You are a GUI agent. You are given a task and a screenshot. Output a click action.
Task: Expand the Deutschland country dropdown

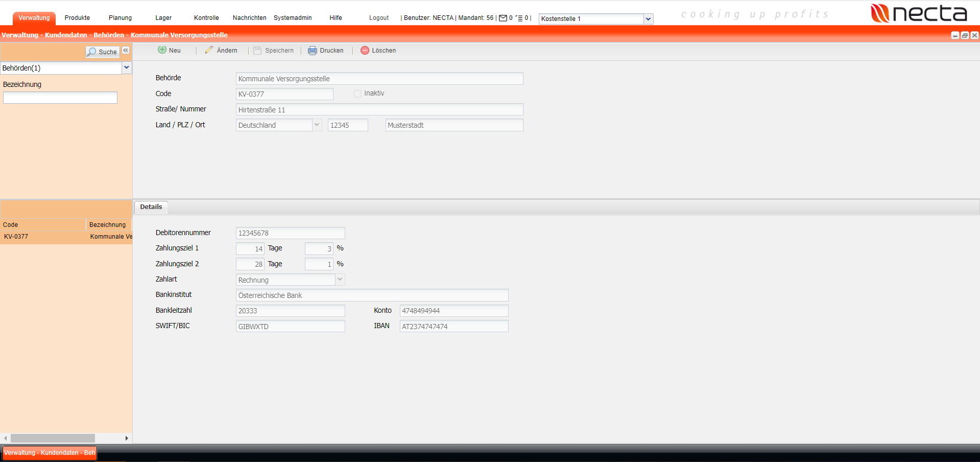317,125
